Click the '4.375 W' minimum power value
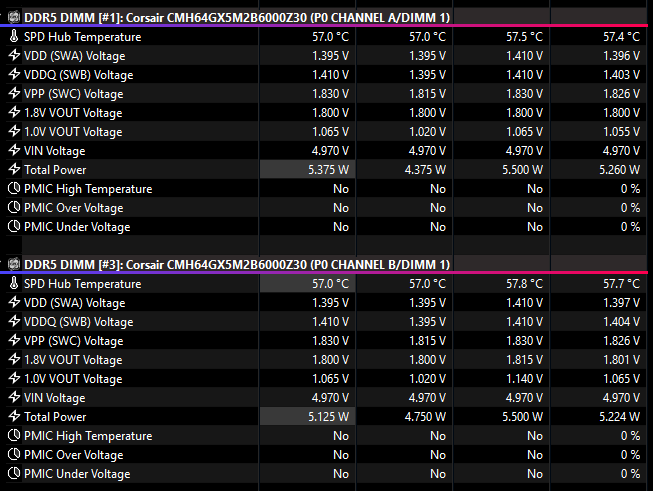This screenshot has height=491, width=653. (425, 170)
